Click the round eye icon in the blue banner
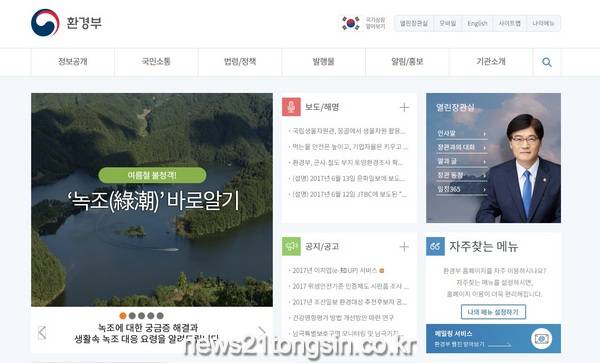Viewport: 600px width, 363px height. 541,339
